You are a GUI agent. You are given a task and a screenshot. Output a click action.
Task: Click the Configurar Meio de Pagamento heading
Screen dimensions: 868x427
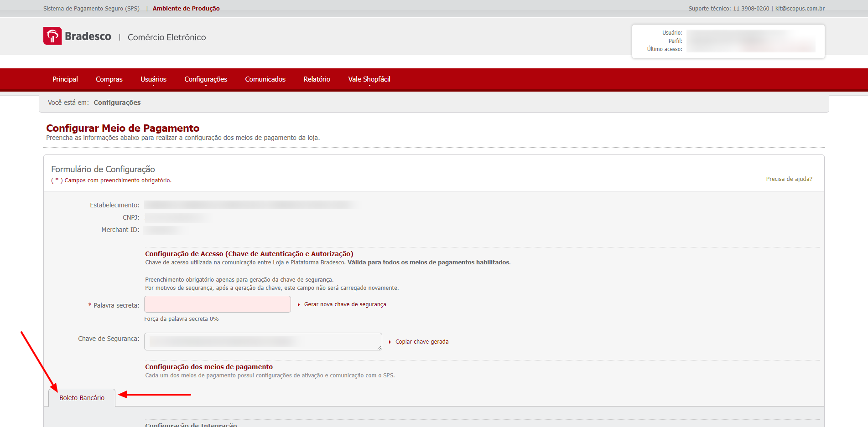coord(123,128)
